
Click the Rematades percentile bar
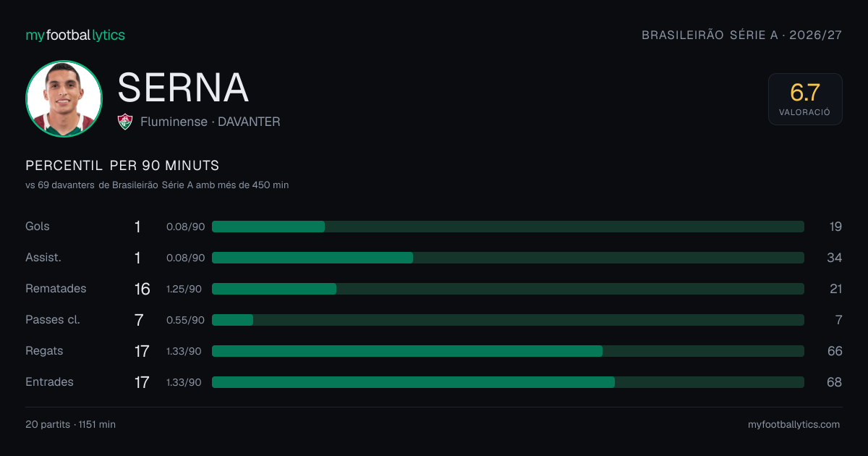(508, 289)
